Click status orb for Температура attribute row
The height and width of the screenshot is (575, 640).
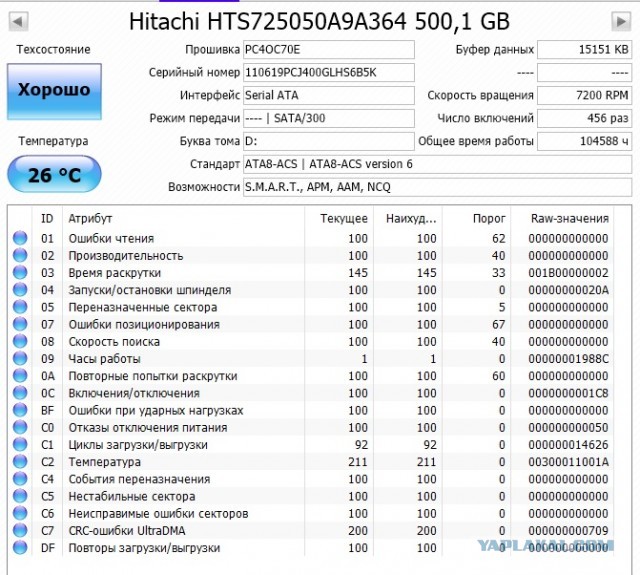click(x=20, y=462)
